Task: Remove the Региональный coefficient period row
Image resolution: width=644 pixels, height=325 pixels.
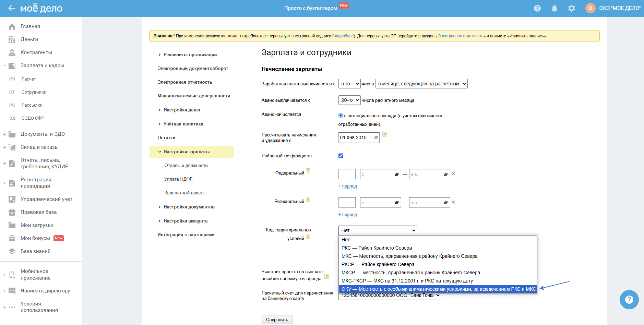Action: coord(453,202)
